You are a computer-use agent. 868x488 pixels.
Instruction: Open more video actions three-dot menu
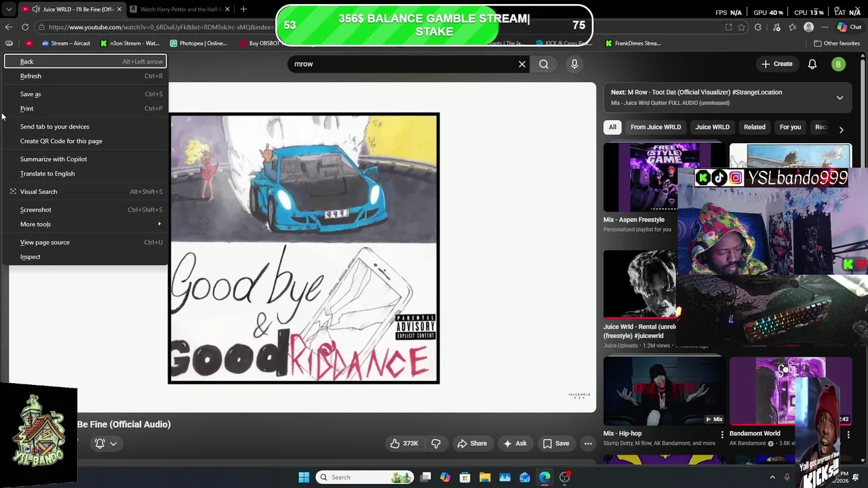point(588,443)
